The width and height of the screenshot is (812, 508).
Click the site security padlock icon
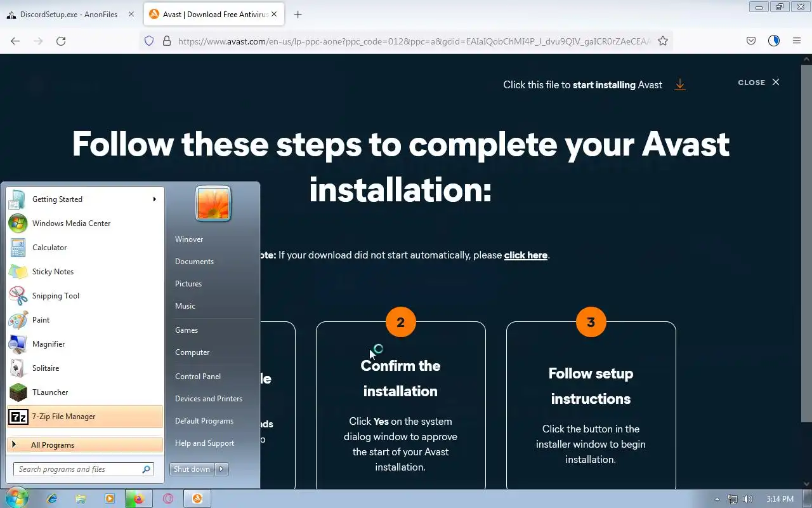(x=167, y=41)
